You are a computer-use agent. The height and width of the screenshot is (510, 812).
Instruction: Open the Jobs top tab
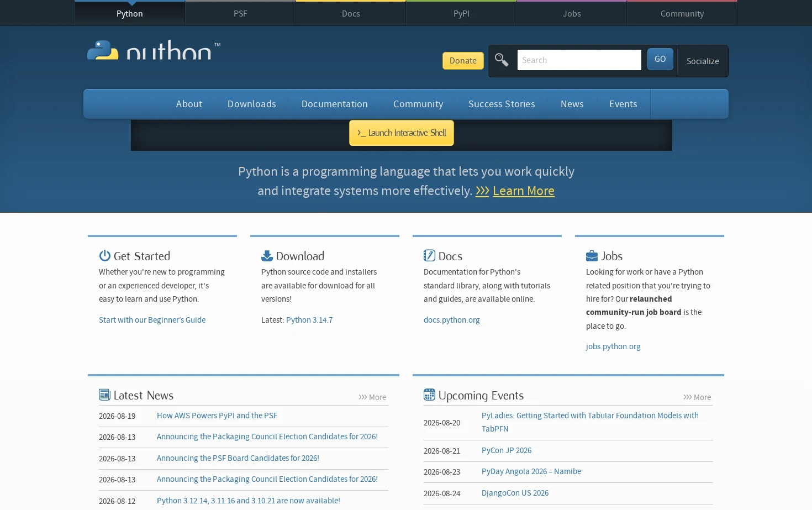click(572, 13)
